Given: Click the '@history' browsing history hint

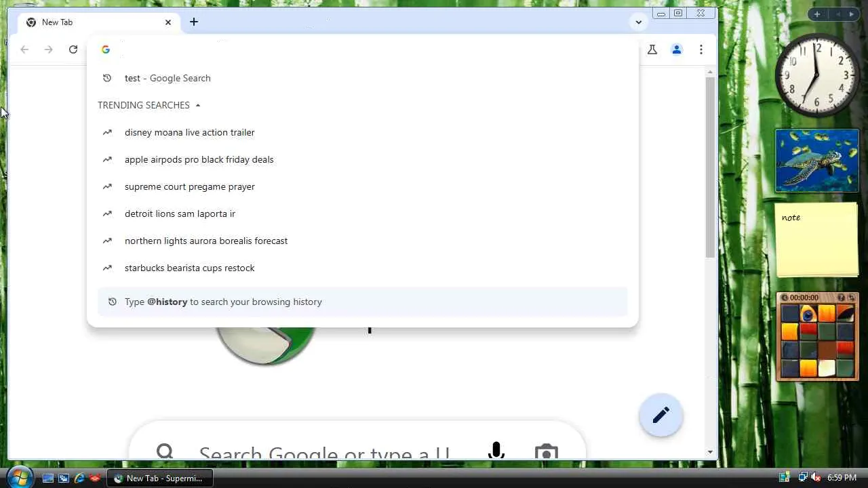Looking at the screenshot, I should click(363, 302).
